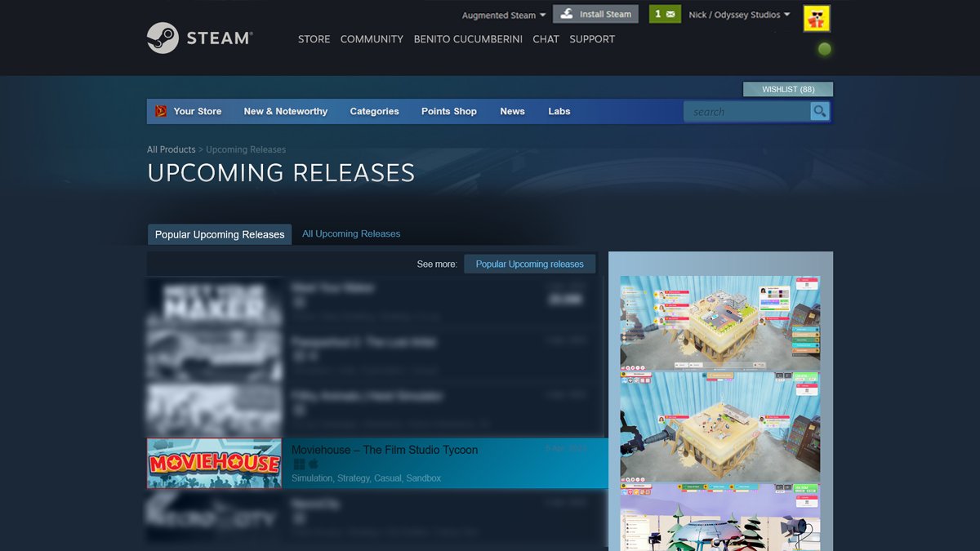Expand the Nick / Odyssey Studios account dropdown
Viewport: 980px width, 551px height.
739,15
